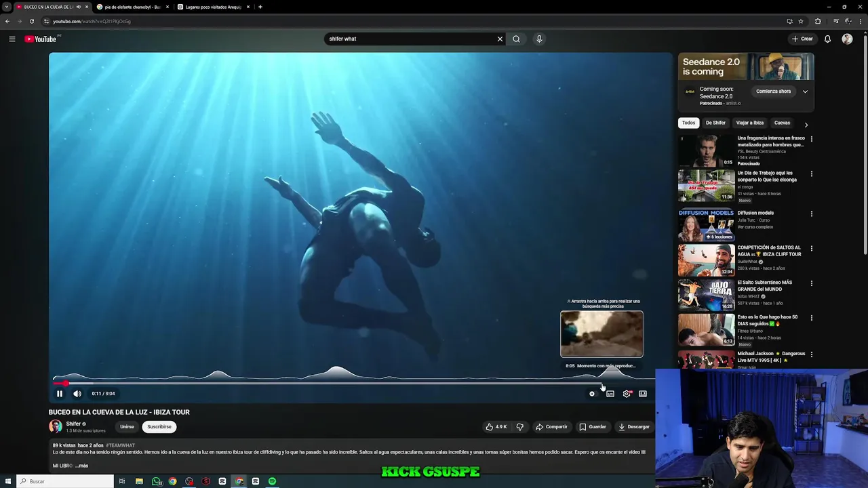Open Shifer channel avatar
The height and width of the screenshot is (488, 868).
(55, 426)
